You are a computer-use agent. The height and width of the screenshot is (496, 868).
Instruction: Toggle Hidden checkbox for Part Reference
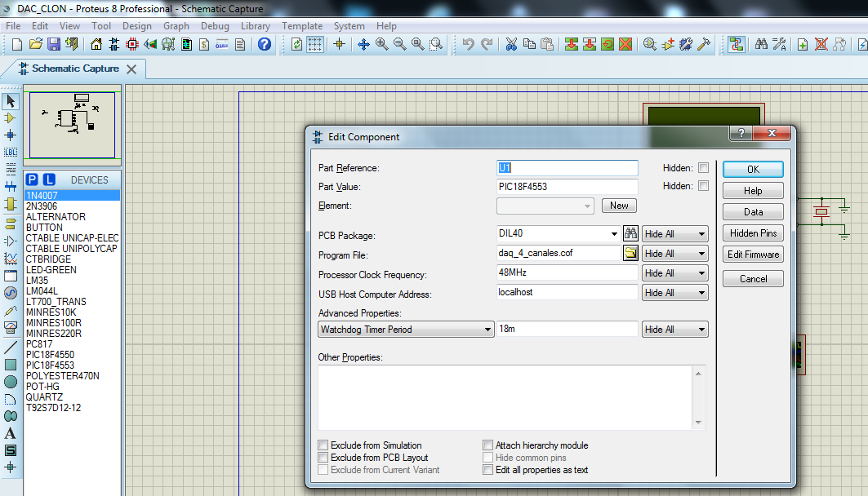(704, 167)
